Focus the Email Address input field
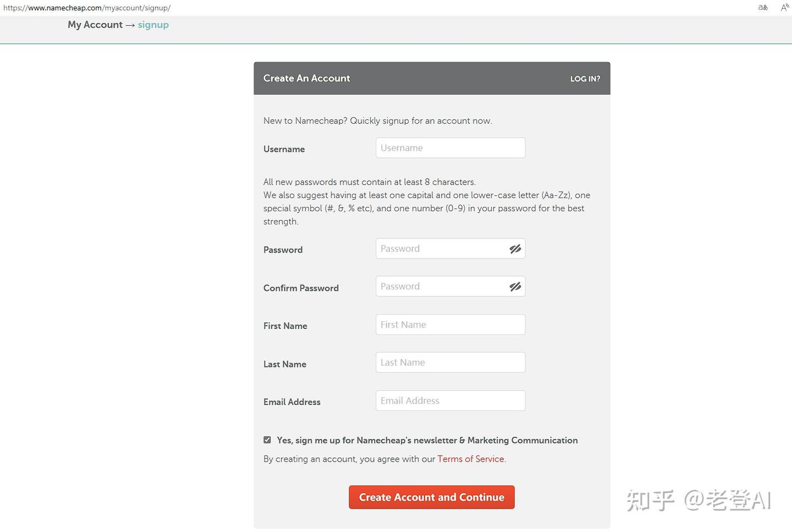The image size is (792, 532). [x=450, y=401]
